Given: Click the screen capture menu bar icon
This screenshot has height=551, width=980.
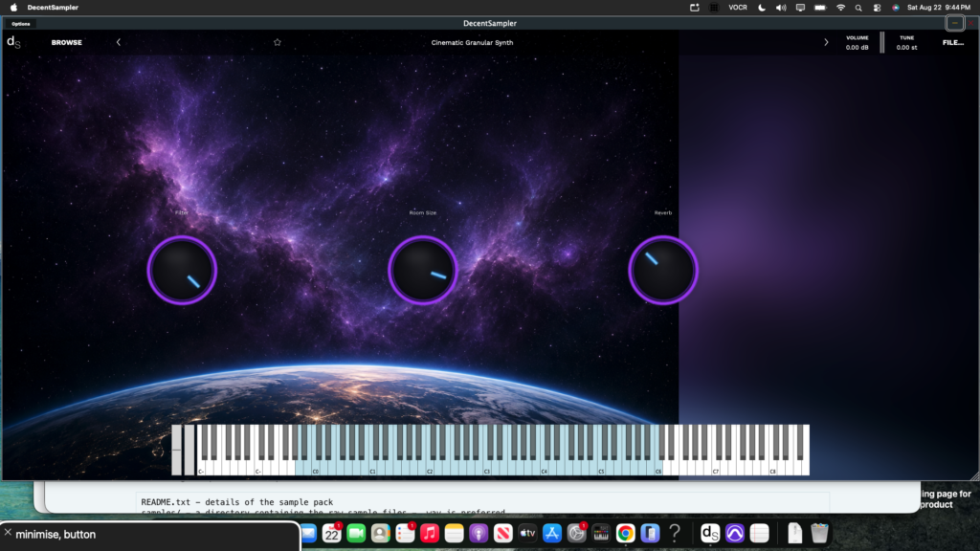Looking at the screenshot, I should pos(695,8).
